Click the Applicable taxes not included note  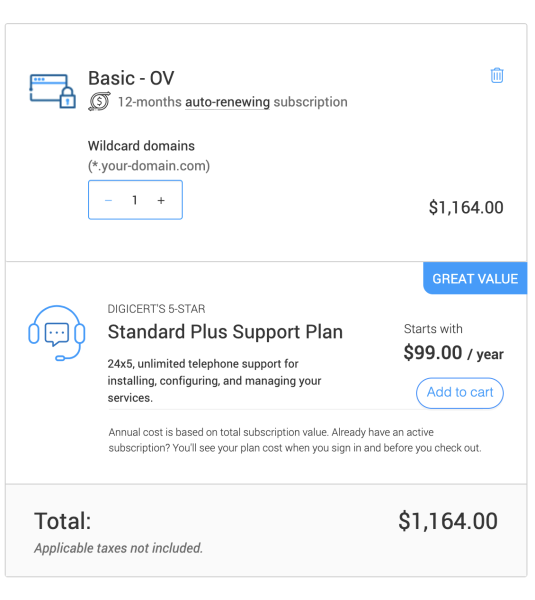coord(118,548)
